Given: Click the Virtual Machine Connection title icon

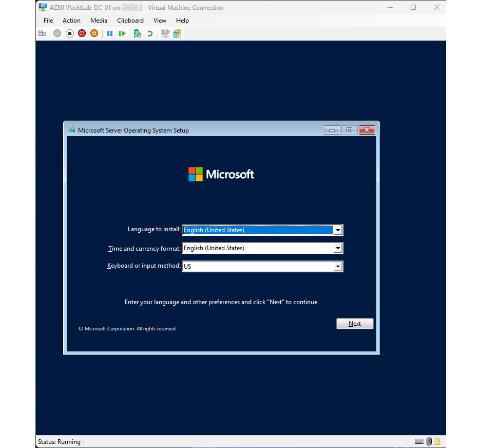Looking at the screenshot, I should [43, 7].
